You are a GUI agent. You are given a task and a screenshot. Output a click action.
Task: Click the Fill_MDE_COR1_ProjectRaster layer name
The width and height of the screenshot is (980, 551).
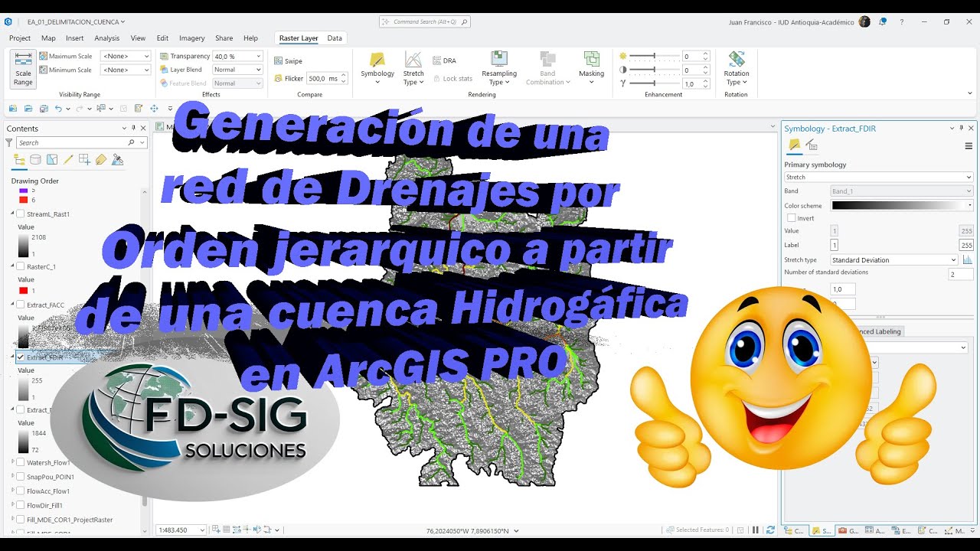70,520
